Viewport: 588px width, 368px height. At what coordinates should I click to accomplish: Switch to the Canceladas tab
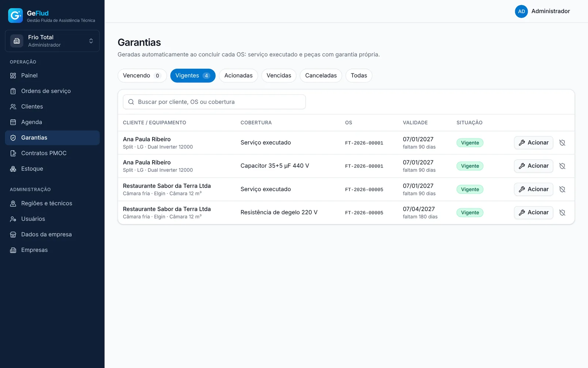pos(321,75)
